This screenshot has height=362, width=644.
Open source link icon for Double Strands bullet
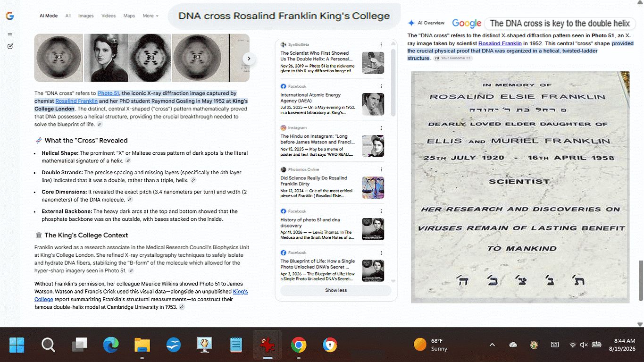193,180
